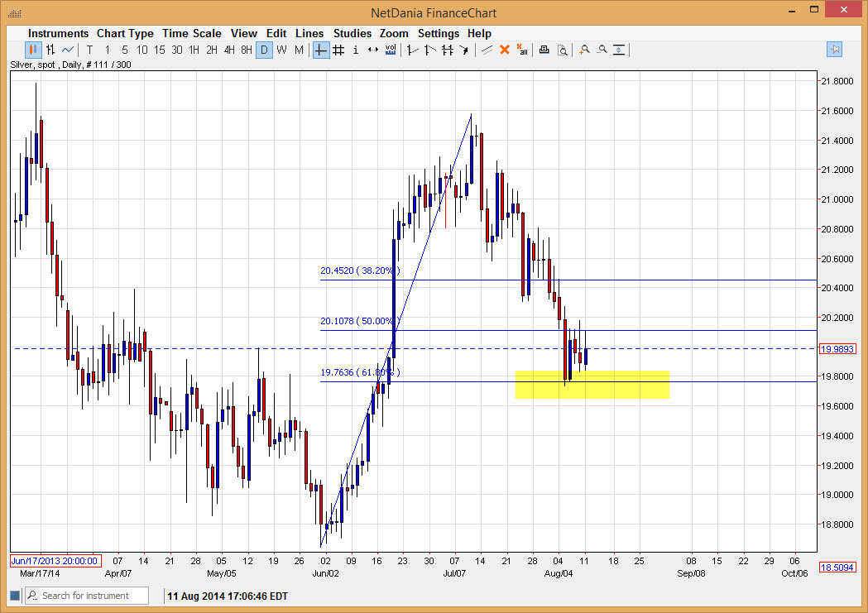Click the print chart icon
The image size is (868, 613).
point(544,50)
